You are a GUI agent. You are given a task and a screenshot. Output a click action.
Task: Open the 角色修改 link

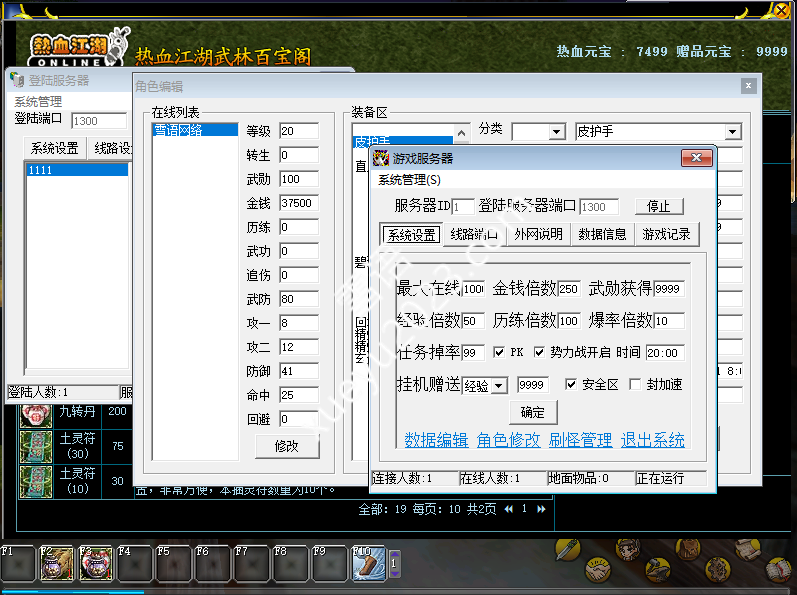508,440
